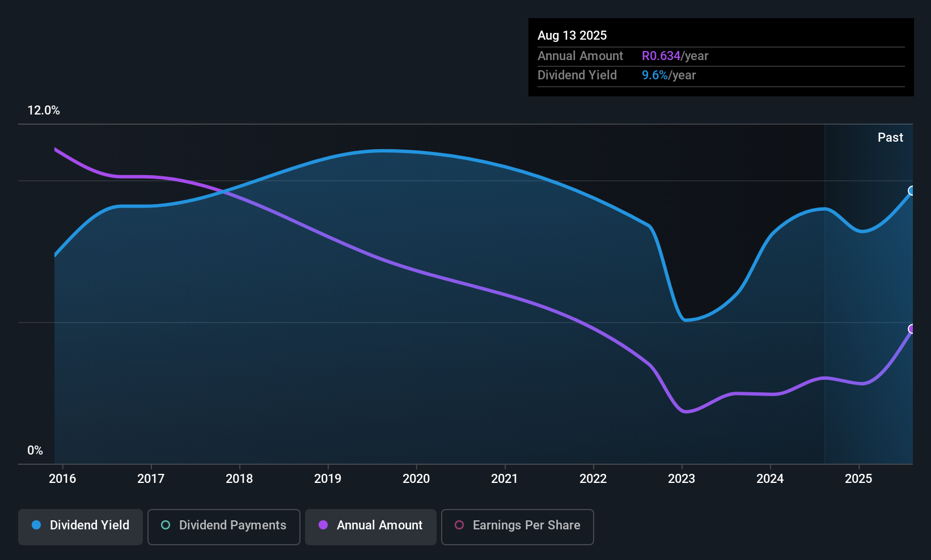Enable the Dividend Payments series

coord(223,527)
